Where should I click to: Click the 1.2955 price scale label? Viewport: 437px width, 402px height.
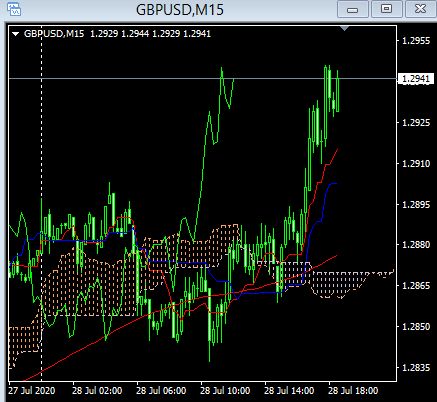pyautogui.click(x=416, y=41)
